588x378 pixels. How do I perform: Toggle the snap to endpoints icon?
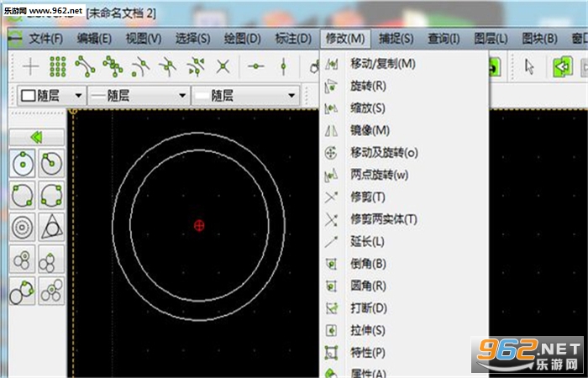coord(85,66)
